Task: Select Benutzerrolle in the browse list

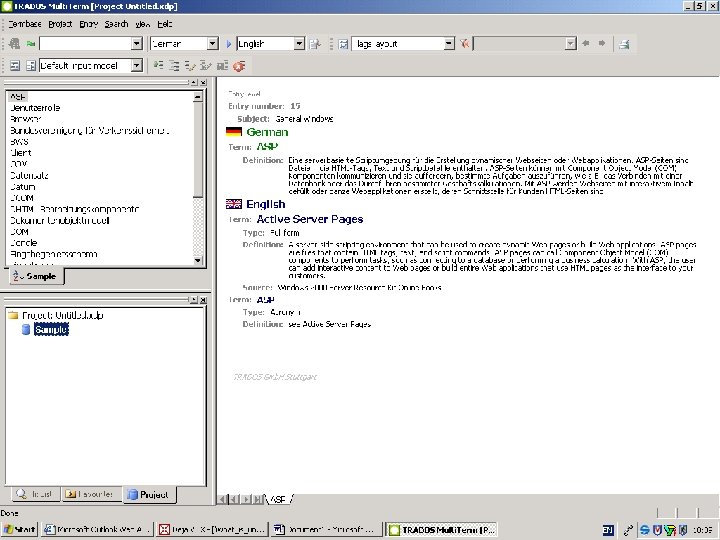Action: [x=35, y=108]
